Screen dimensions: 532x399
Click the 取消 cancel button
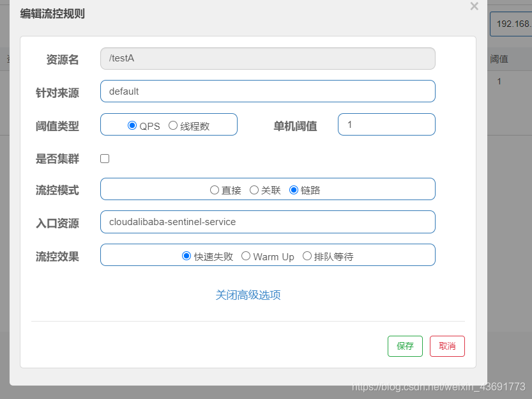[447, 346]
